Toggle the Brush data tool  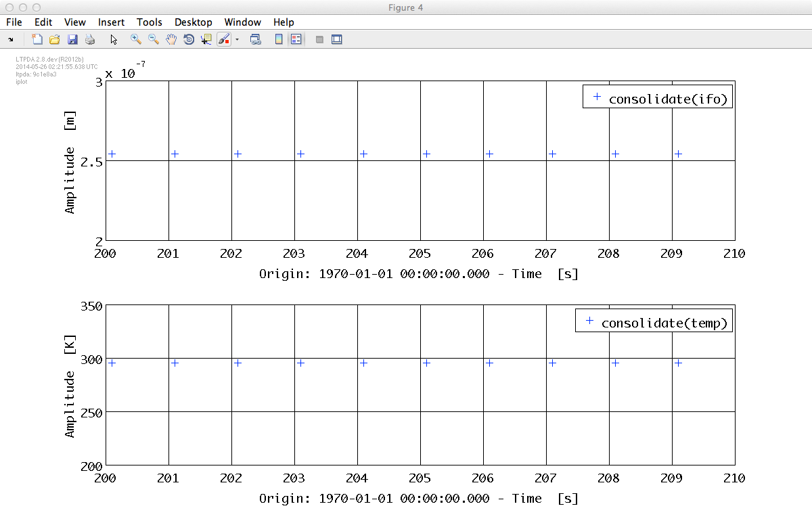(x=224, y=39)
